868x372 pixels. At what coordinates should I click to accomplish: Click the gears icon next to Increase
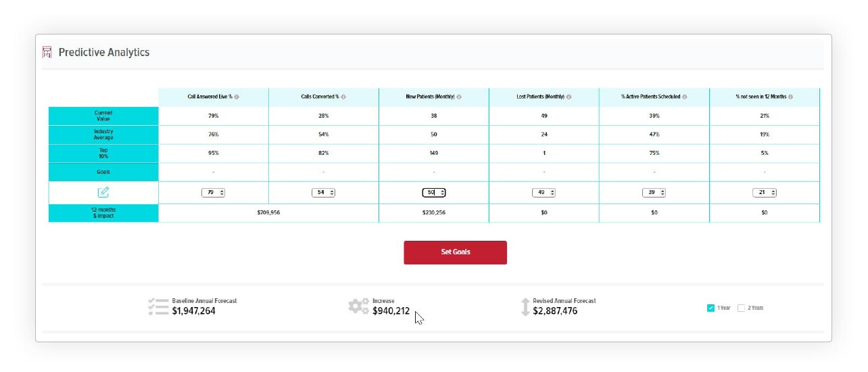358,306
